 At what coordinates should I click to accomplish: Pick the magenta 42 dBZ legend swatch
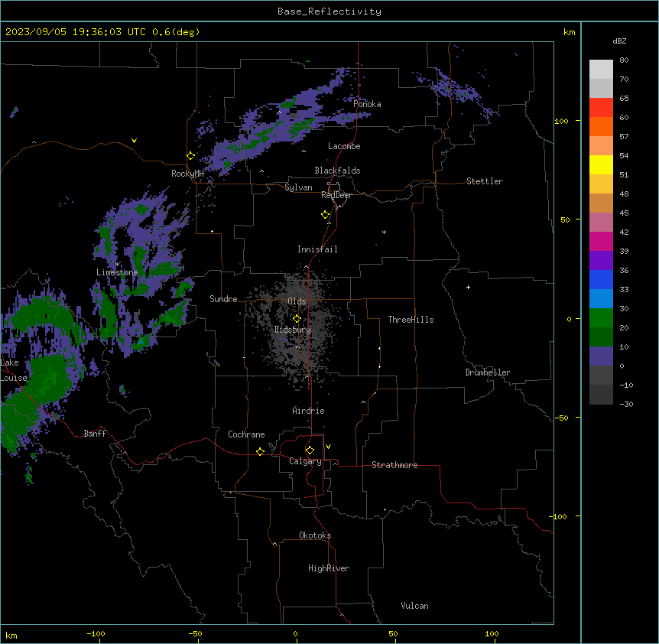[x=601, y=241]
